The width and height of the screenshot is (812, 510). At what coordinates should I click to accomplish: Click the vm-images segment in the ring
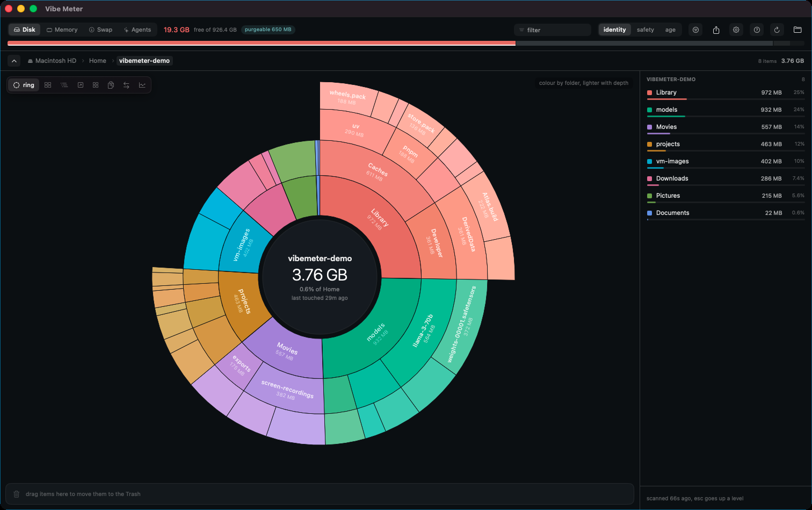(242, 245)
